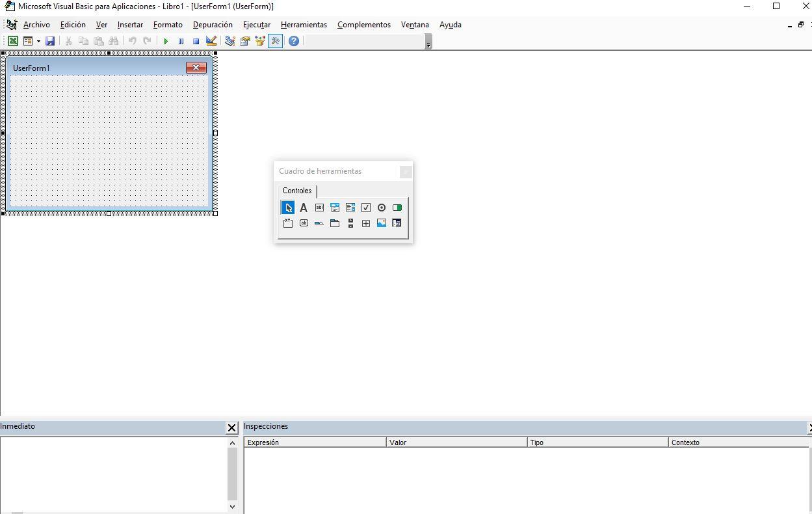Click the Help button on the toolbar
This screenshot has width=812, height=514.
(293, 40)
